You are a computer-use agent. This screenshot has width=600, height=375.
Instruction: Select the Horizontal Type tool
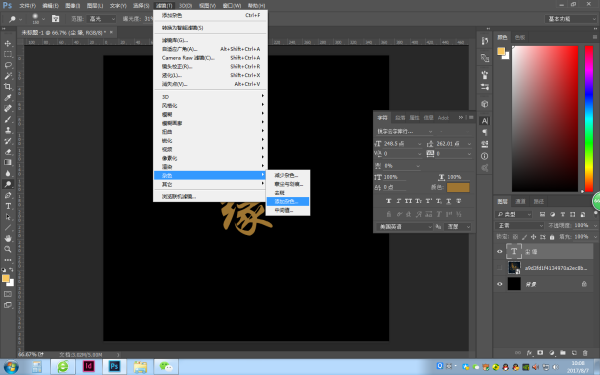(8, 206)
